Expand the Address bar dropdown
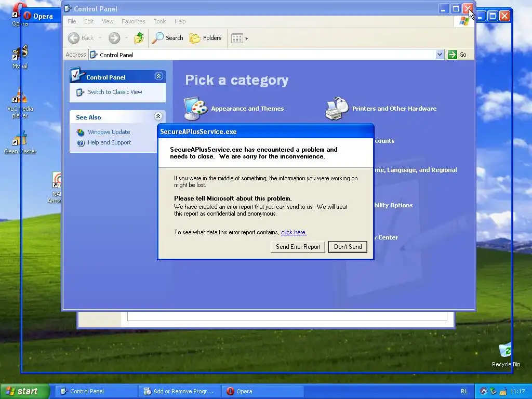 440,55
